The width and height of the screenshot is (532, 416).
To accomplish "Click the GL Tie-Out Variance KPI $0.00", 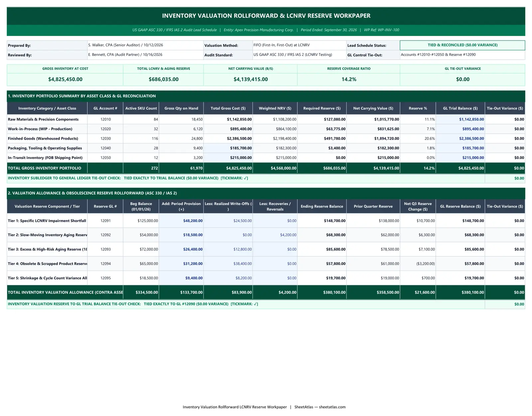I will click(463, 79).
